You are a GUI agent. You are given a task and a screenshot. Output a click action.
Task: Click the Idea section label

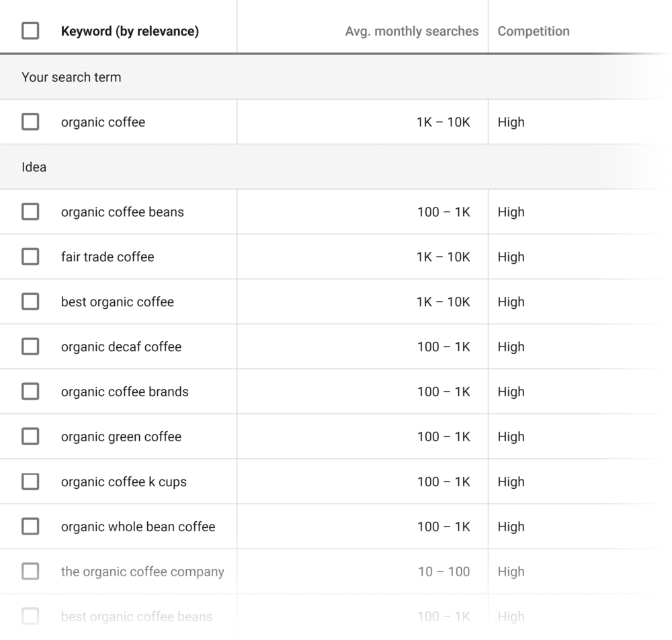tap(34, 167)
